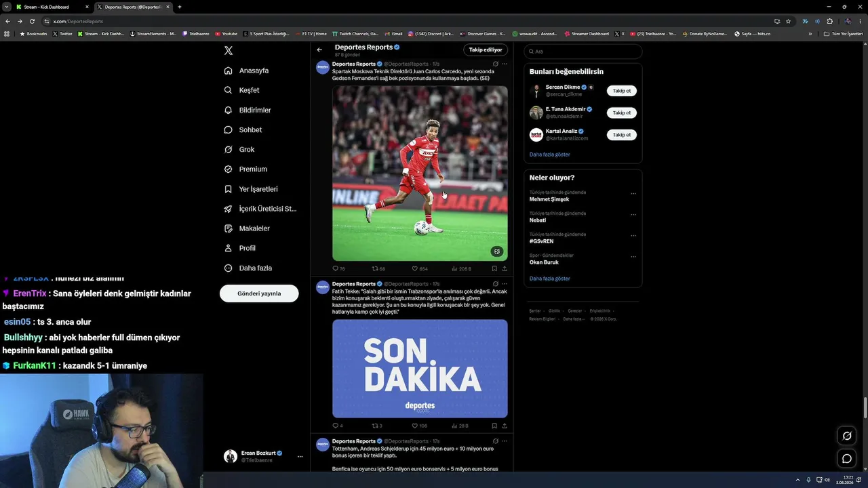Screen dimensions: 868x488
Task: Open options for Okan Buruk trend
Action: tap(633, 257)
